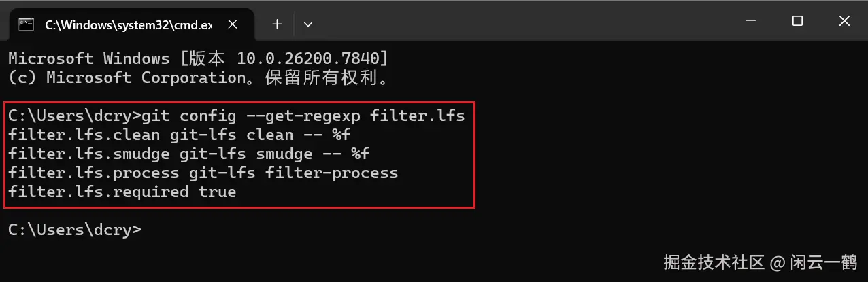Select the cmd.exe tab title
868x282 pixels.
[x=128, y=24]
